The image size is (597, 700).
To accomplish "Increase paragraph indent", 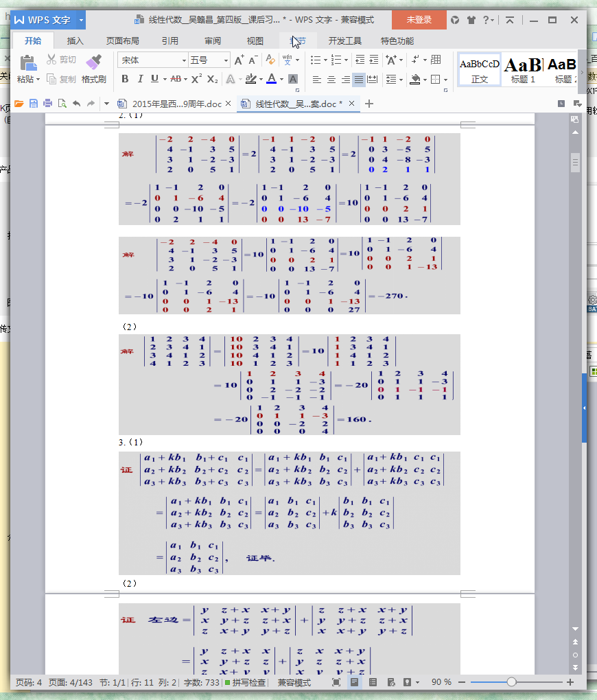I will [374, 60].
